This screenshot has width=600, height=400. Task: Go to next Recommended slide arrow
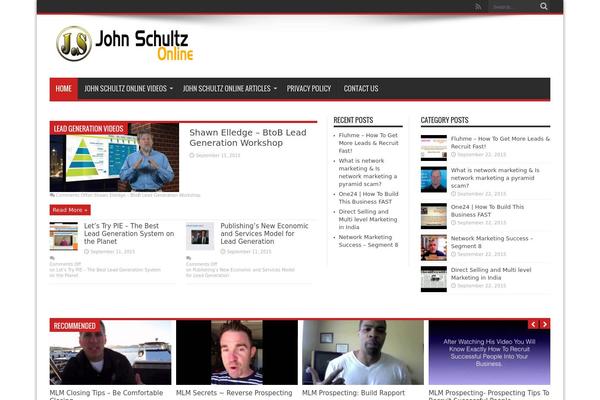click(x=545, y=325)
